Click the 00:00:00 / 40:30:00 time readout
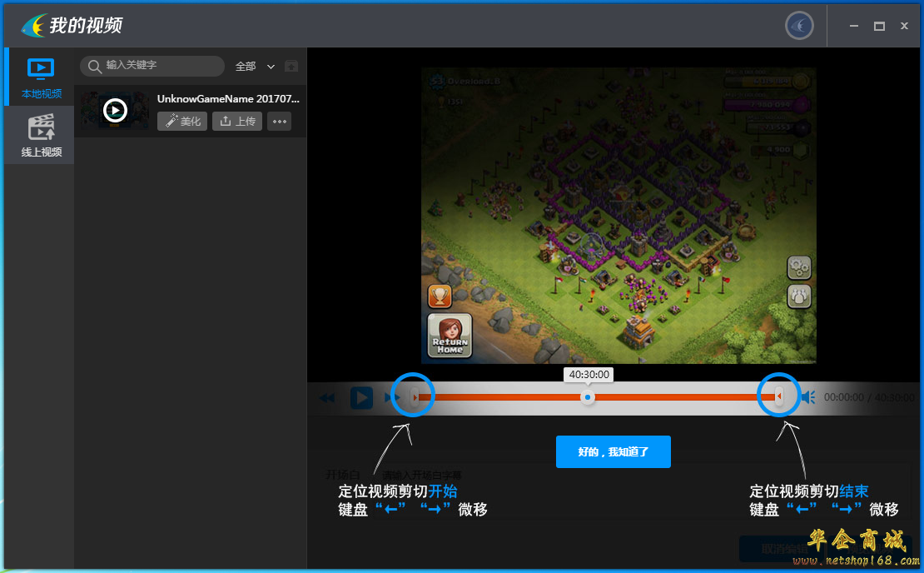 point(869,398)
